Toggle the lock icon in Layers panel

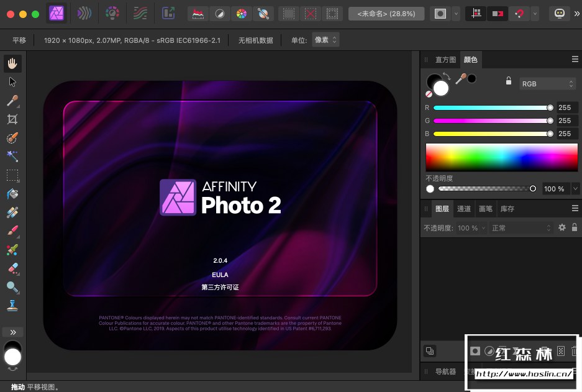pyautogui.click(x=574, y=227)
